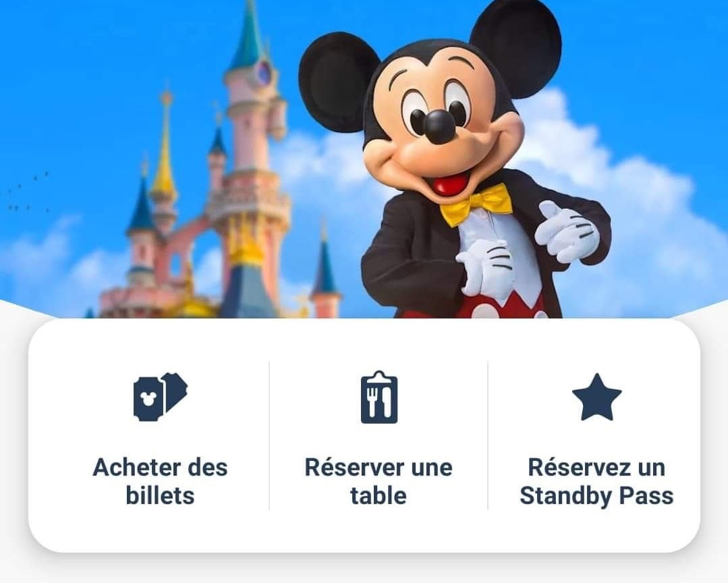728x583 pixels.
Task: Tap the star Standby Pass icon
Action: 596,397
